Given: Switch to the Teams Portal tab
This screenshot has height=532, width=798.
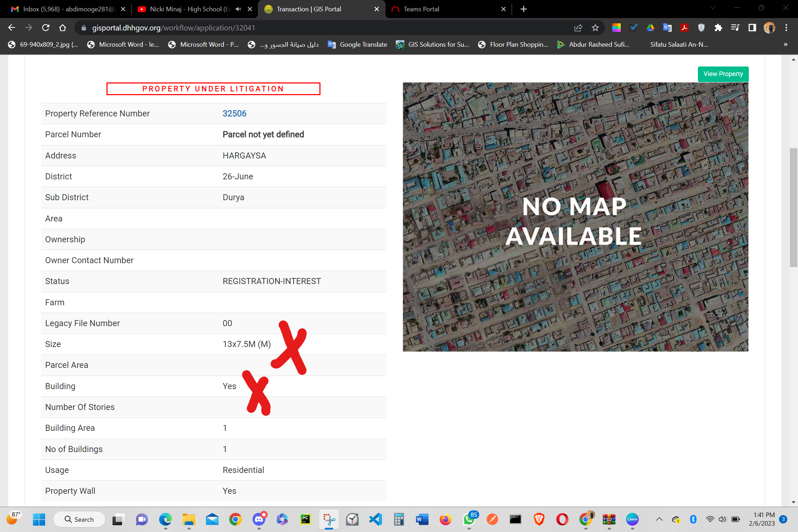Looking at the screenshot, I should click(x=449, y=9).
